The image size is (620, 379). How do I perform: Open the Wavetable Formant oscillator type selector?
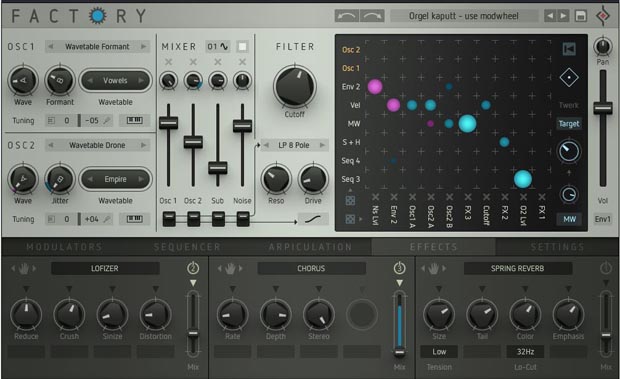tap(97, 47)
